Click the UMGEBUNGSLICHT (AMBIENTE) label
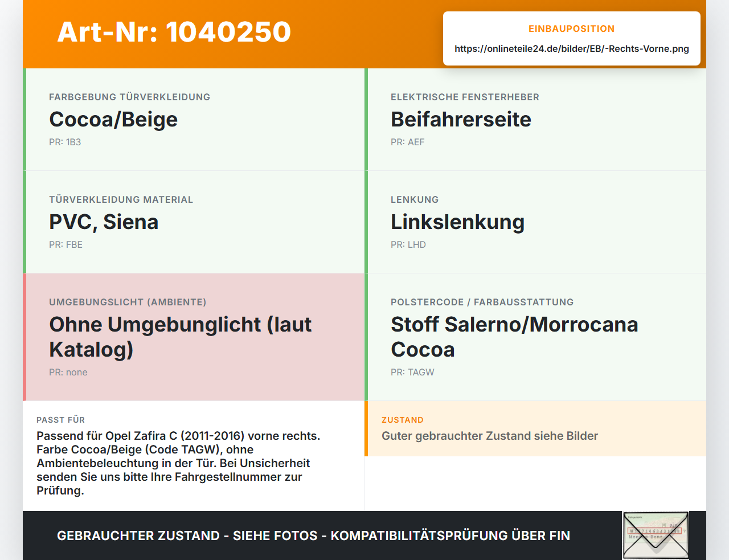The height and width of the screenshot is (560, 729). 128,302
